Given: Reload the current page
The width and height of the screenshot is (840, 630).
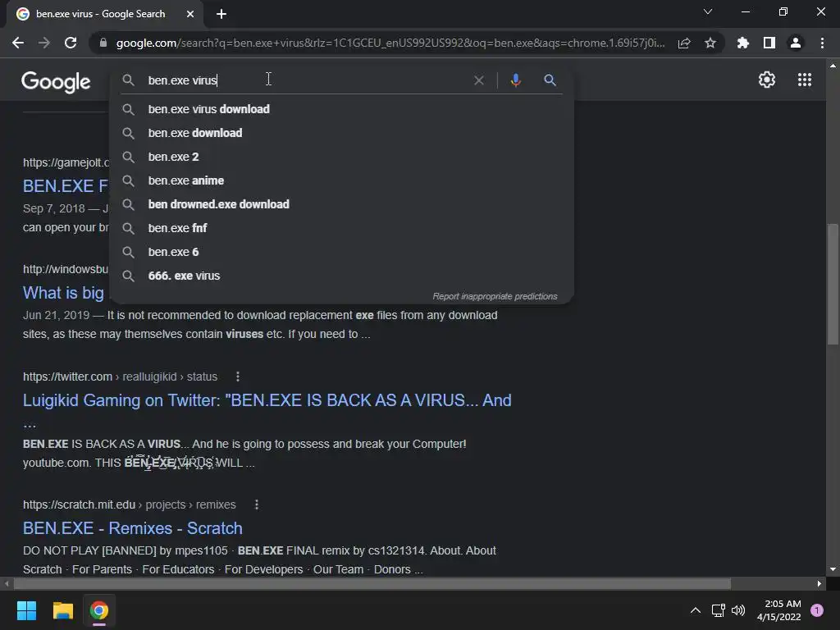Looking at the screenshot, I should [71, 43].
